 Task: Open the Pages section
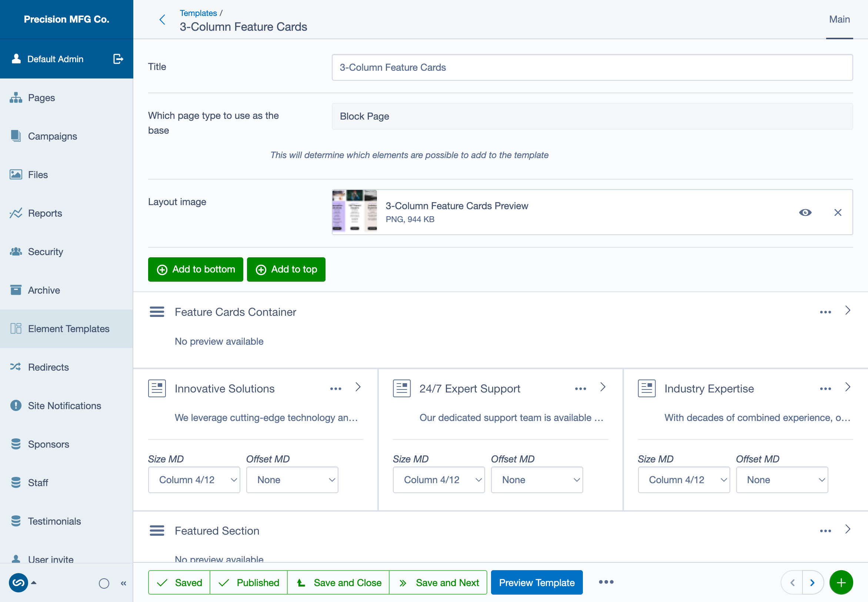click(66, 98)
